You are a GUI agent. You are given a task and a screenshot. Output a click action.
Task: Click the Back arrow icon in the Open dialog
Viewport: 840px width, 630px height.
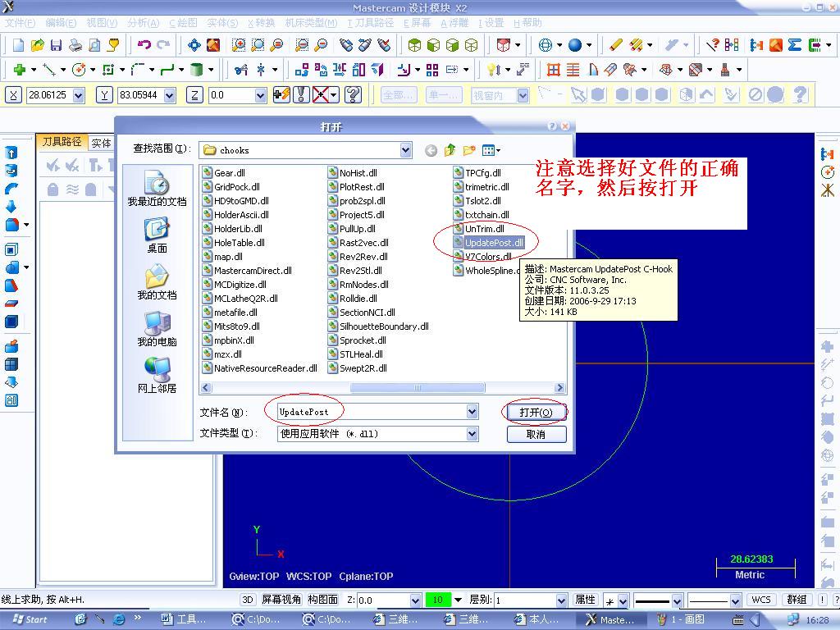tap(431, 151)
